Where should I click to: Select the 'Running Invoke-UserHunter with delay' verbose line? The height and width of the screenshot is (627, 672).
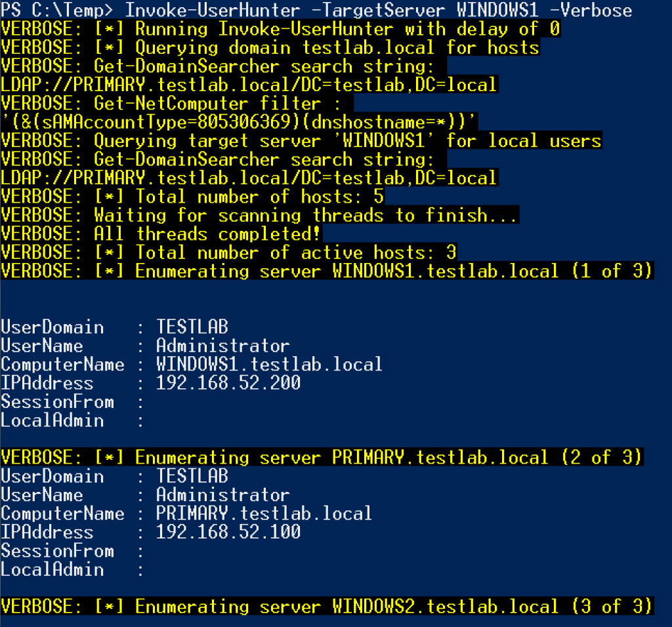pos(280,30)
